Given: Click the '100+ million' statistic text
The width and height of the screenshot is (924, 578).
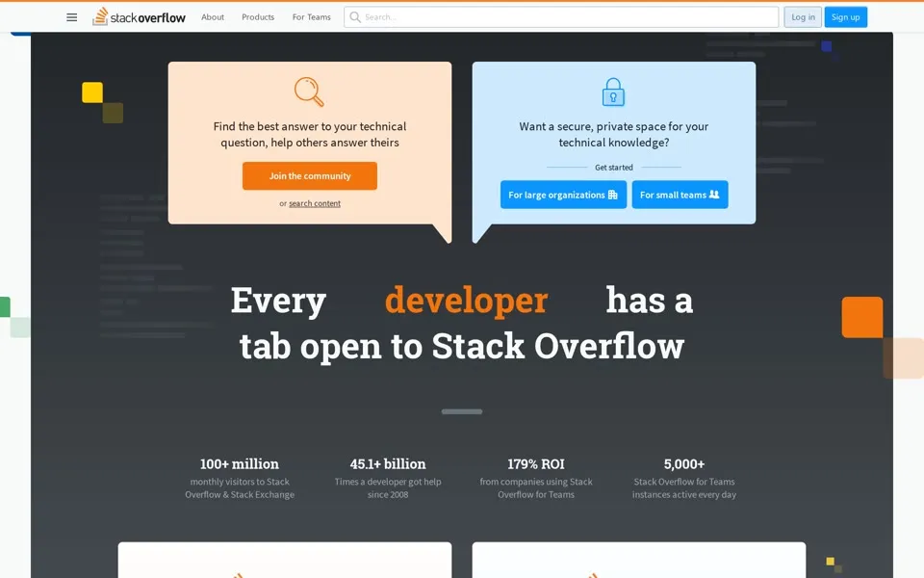Looking at the screenshot, I should pyautogui.click(x=240, y=464).
